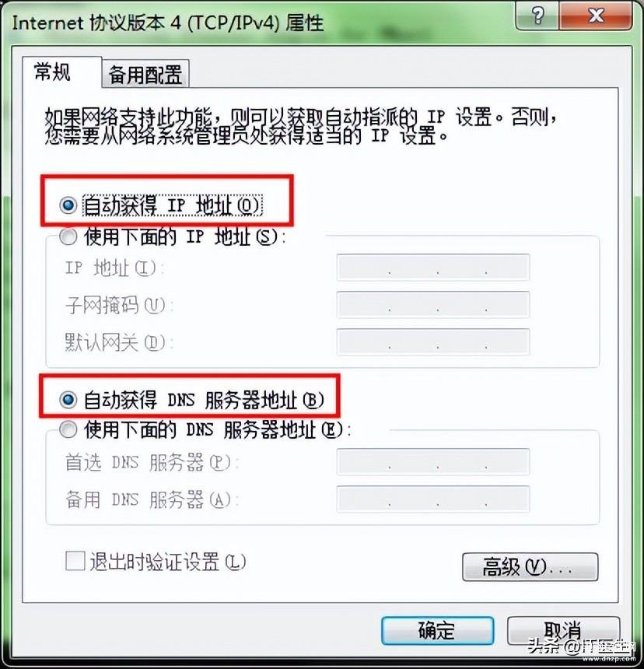Click the dialog title bar text
Viewport: 644px width, 669px height.
[167, 23]
